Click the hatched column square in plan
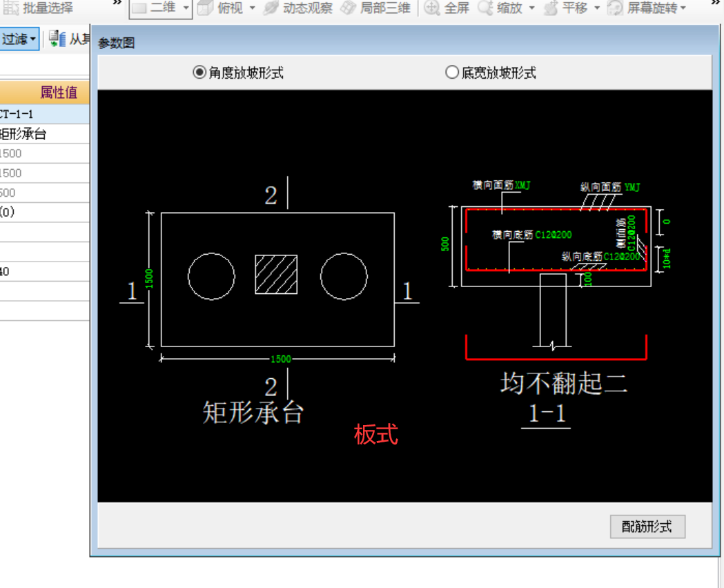The image size is (724, 588). coord(276,274)
